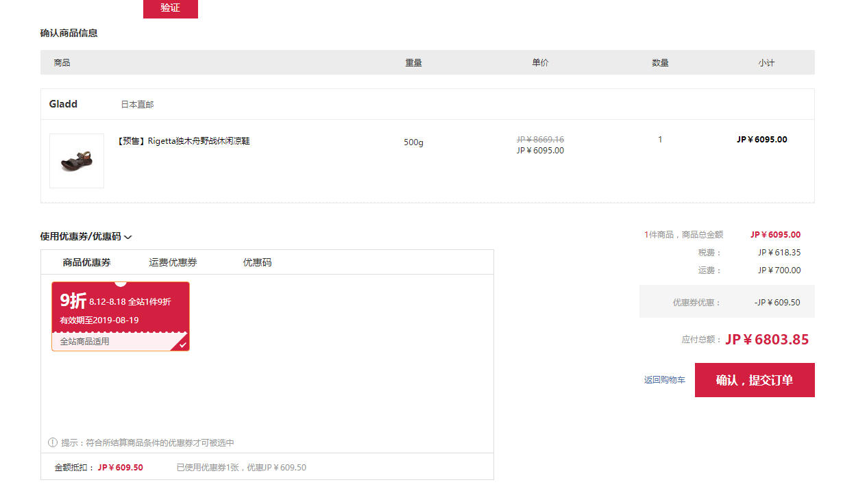This screenshot has width=843, height=504.
Task: Click the 全站商品适用 coupon label
Action: 84,341
